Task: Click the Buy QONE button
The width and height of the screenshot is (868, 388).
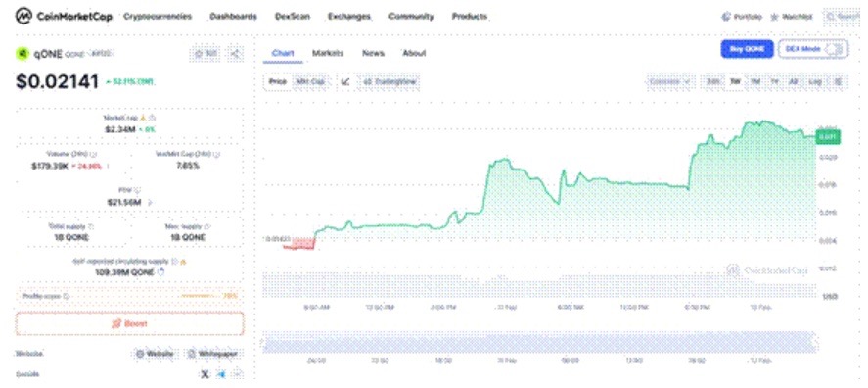Action: (747, 49)
